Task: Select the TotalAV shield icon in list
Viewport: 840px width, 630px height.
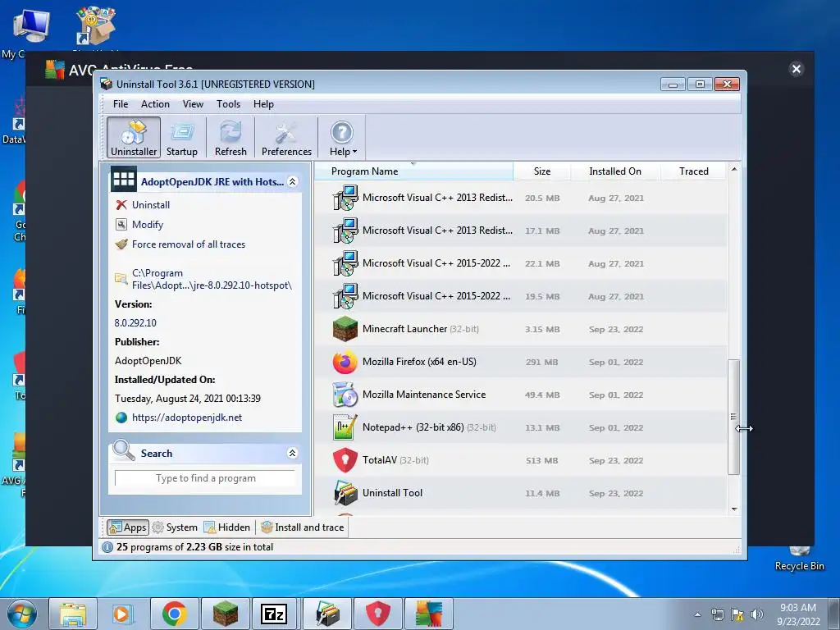Action: point(345,460)
